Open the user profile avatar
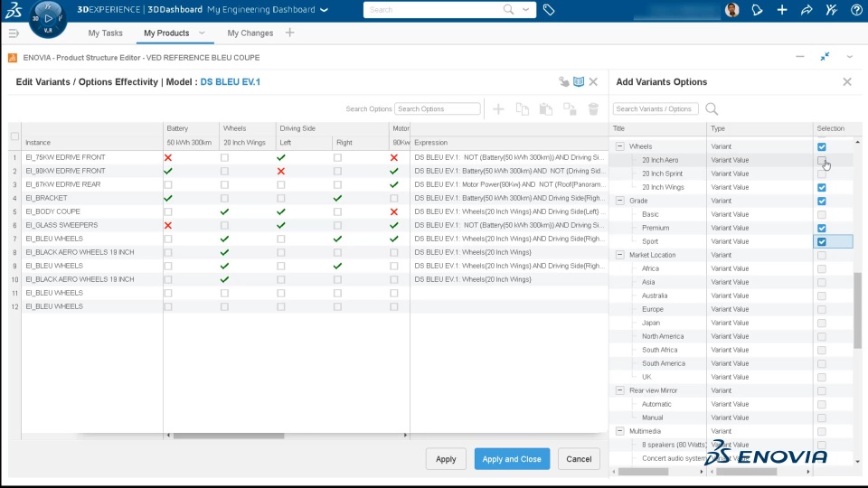 (731, 10)
